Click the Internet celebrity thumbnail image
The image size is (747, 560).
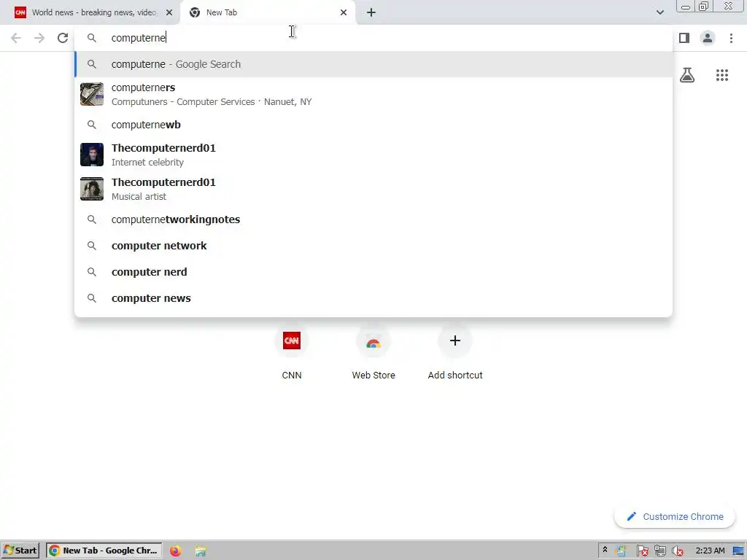pyautogui.click(x=92, y=155)
